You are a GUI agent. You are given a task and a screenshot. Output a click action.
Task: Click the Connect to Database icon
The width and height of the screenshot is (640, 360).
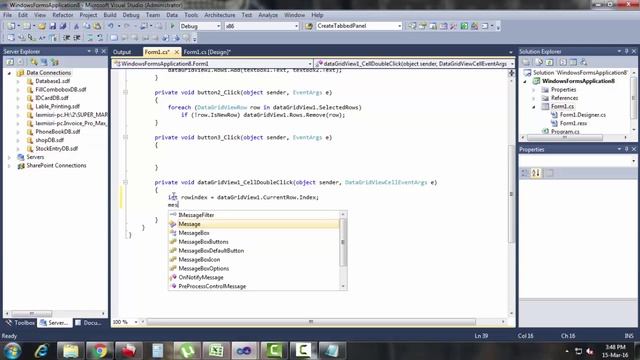pos(34,62)
